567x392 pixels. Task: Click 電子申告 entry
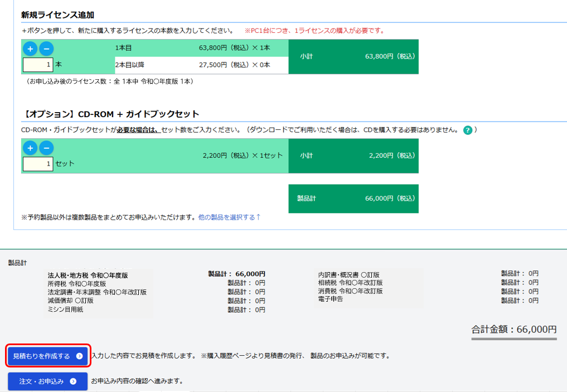click(331, 299)
